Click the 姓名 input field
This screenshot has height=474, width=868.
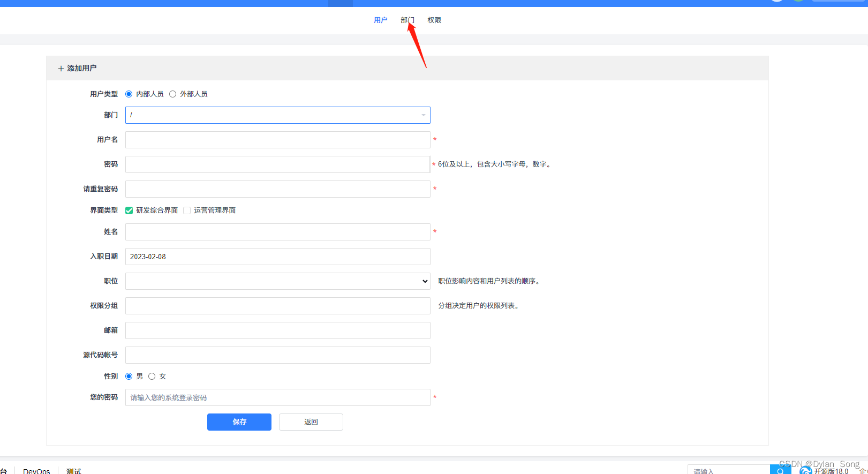point(277,232)
